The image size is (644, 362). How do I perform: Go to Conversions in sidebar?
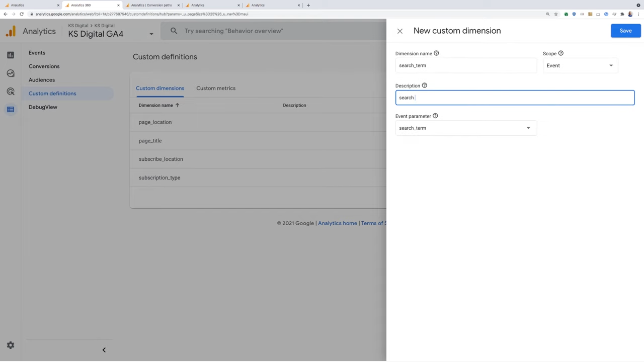tap(44, 66)
